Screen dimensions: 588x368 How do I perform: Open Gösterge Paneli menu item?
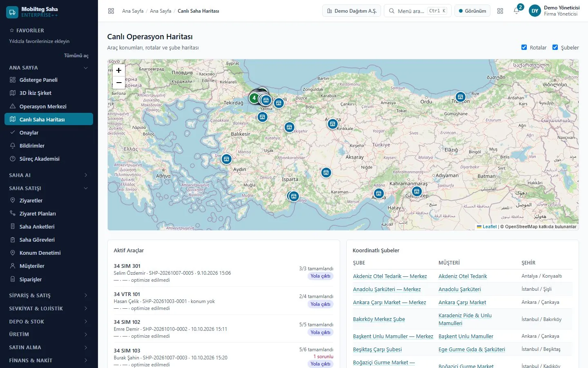coord(49,80)
